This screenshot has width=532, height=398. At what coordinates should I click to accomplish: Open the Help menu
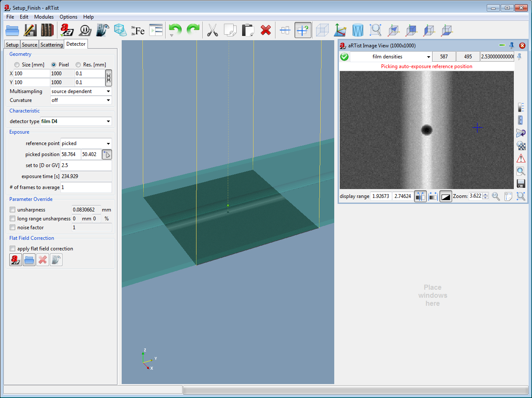pos(89,17)
